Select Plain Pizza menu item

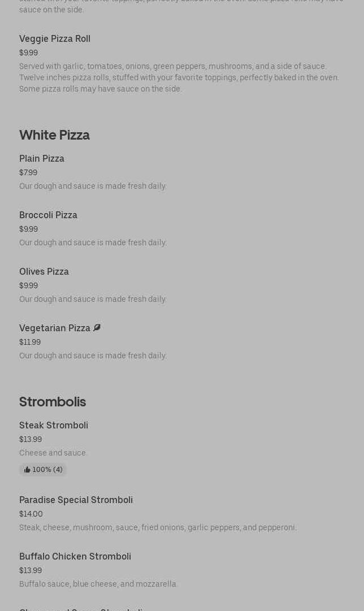click(x=42, y=159)
